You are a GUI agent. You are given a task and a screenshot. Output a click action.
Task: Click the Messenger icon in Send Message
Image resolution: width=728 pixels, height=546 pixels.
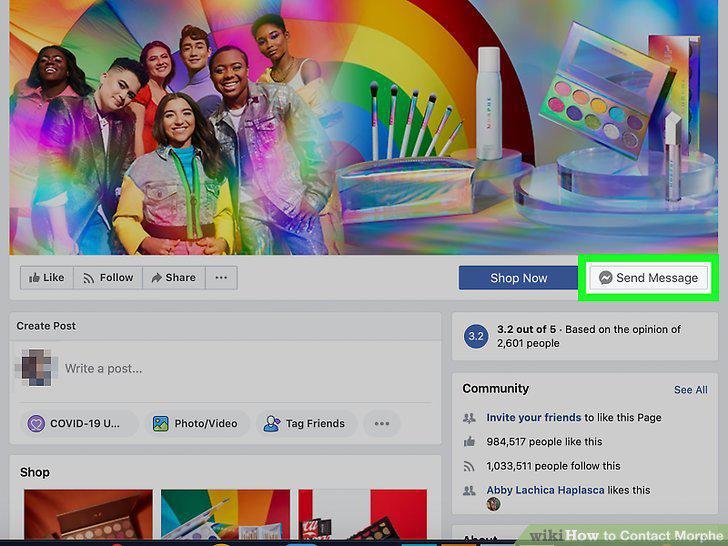coord(605,278)
